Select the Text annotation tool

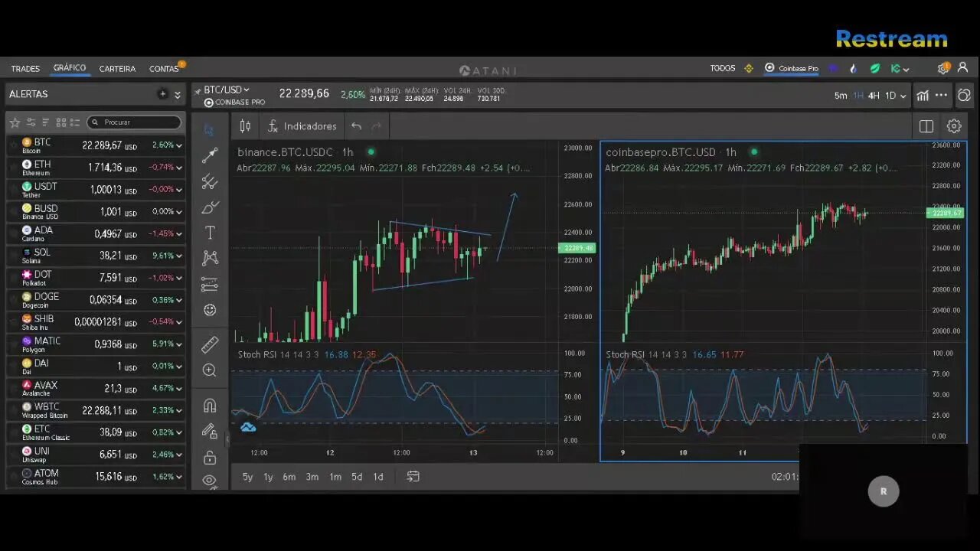(x=210, y=233)
